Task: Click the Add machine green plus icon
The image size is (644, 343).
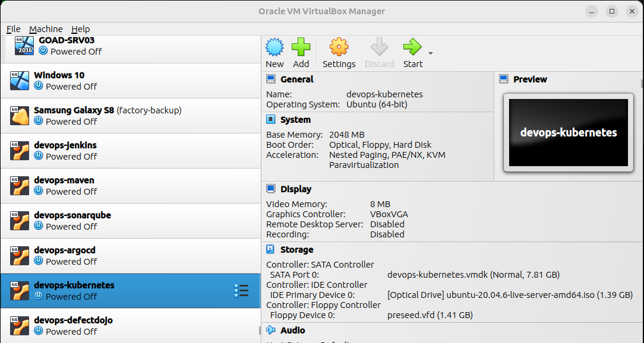Action: (301, 47)
